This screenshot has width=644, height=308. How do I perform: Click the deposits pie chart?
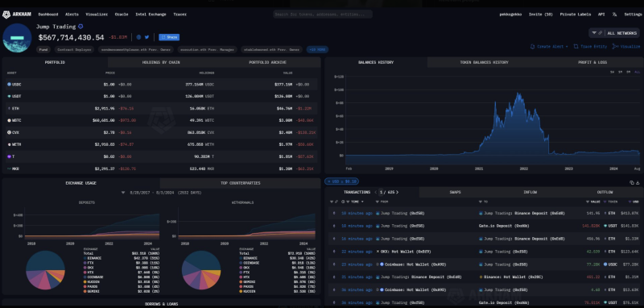(x=45, y=270)
